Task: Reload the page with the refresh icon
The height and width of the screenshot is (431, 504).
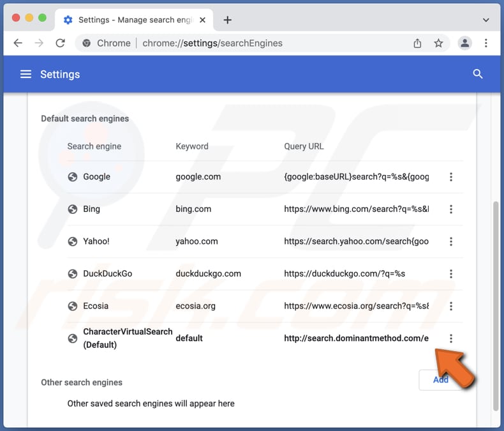Action: [x=60, y=43]
